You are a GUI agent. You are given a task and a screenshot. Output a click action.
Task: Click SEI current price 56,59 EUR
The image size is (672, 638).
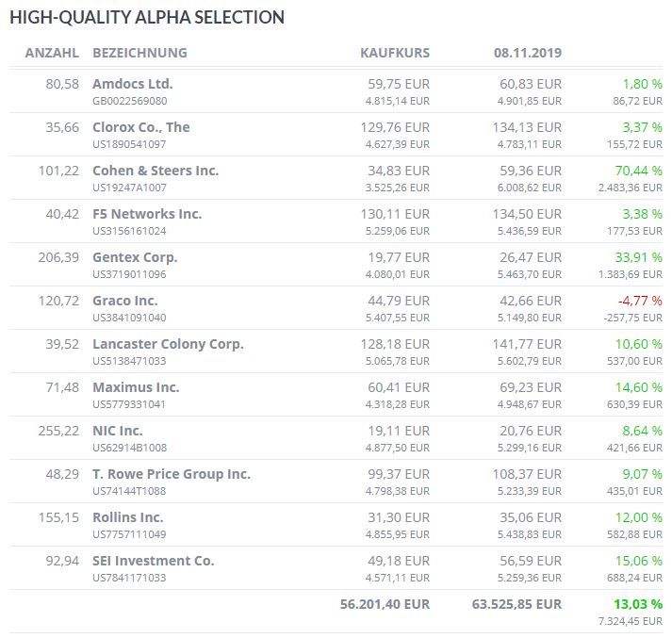pyautogui.click(x=531, y=561)
